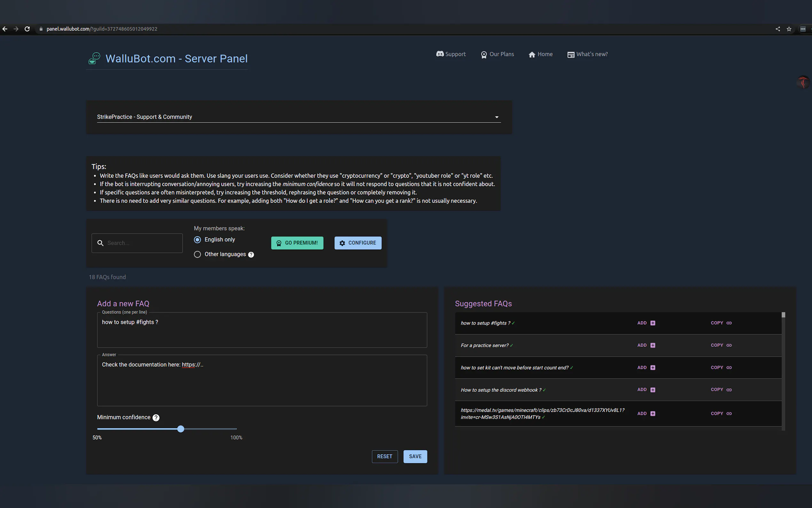Viewport: 812px width, 508px height.
Task: Click the Minimum confidence help icon
Action: [x=156, y=417]
